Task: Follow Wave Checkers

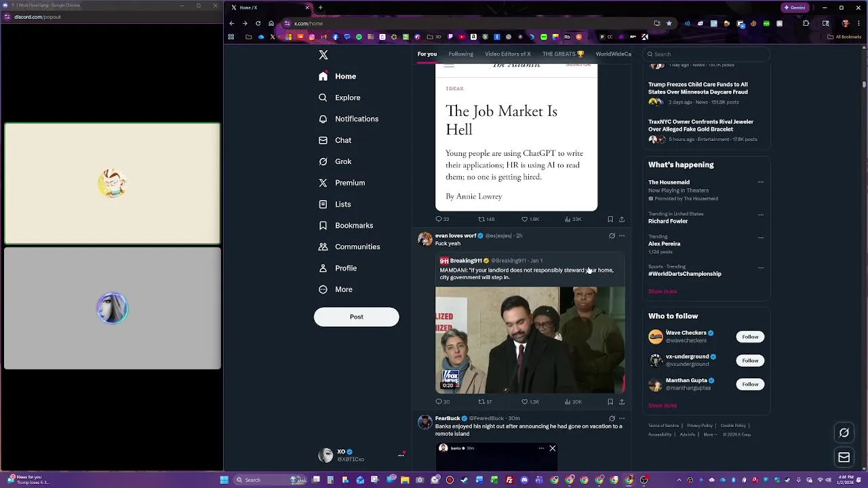Action: point(750,337)
